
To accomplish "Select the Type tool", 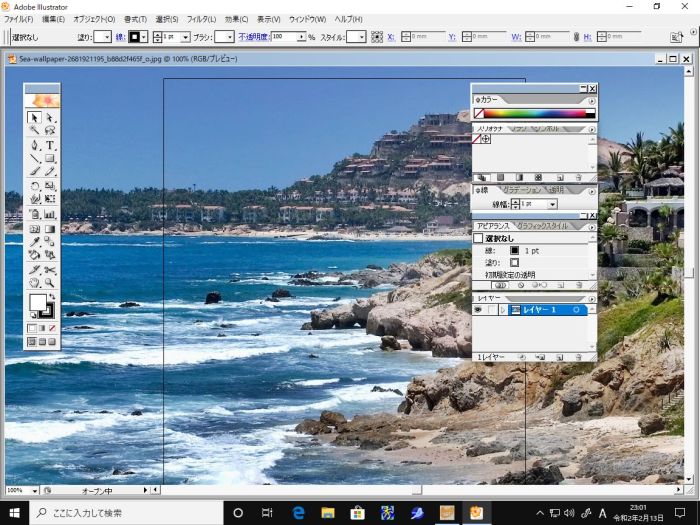I will [49, 145].
